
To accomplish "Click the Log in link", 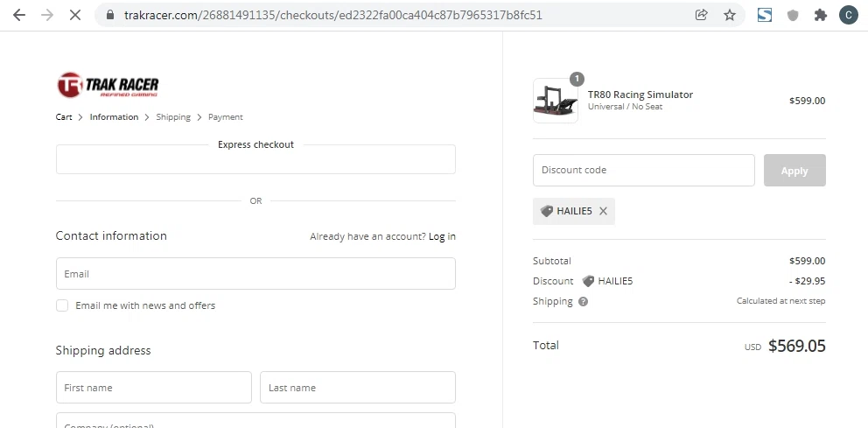I will click(x=442, y=236).
